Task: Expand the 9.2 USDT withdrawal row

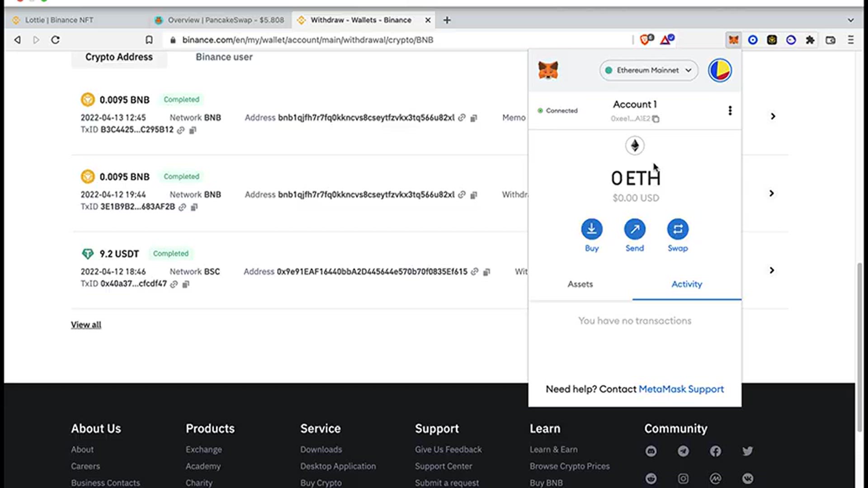Action: (772, 270)
